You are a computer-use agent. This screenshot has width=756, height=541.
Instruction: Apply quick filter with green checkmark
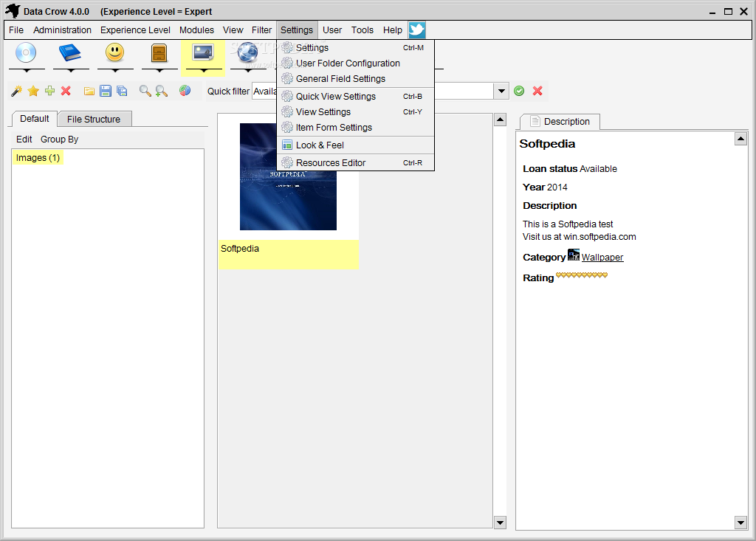pyautogui.click(x=519, y=91)
